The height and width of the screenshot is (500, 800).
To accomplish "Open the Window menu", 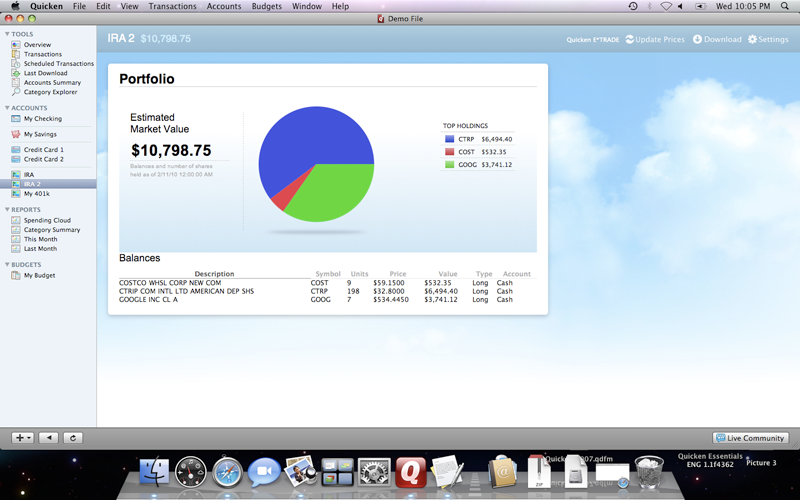I will tap(307, 6).
